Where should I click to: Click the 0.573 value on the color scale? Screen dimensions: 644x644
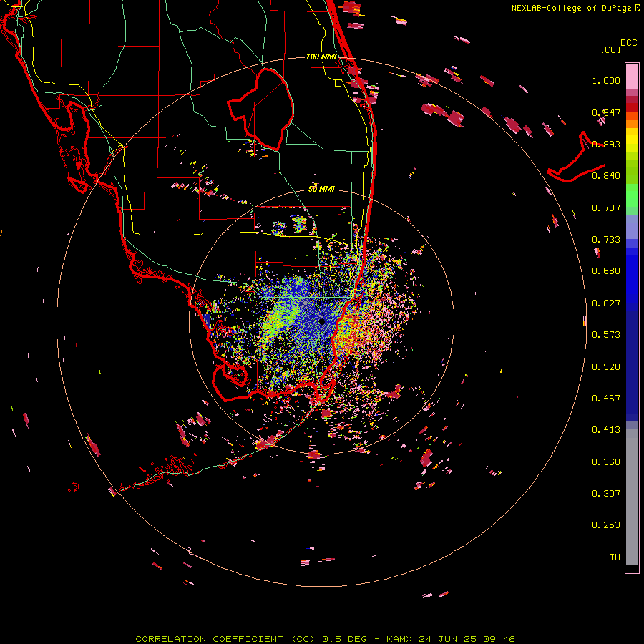[x=606, y=335]
